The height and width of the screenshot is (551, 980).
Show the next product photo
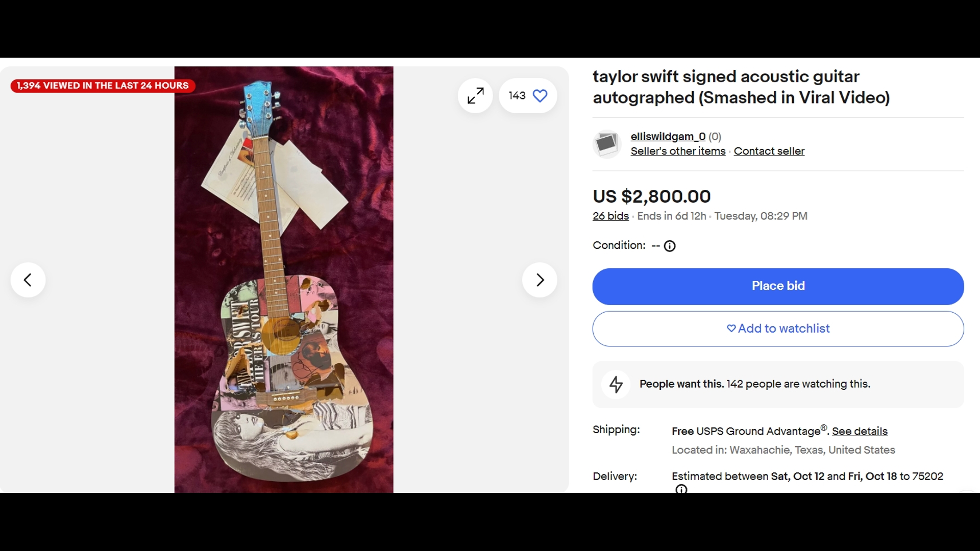pos(540,280)
